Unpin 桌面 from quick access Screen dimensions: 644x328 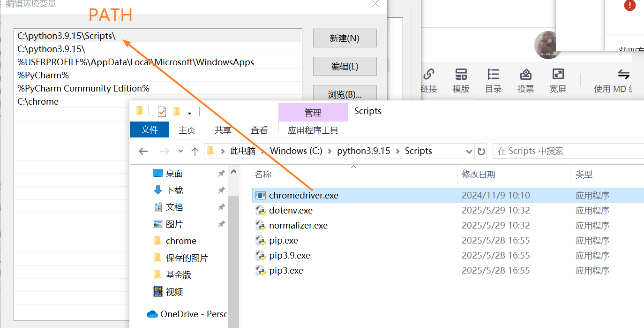click(221, 173)
